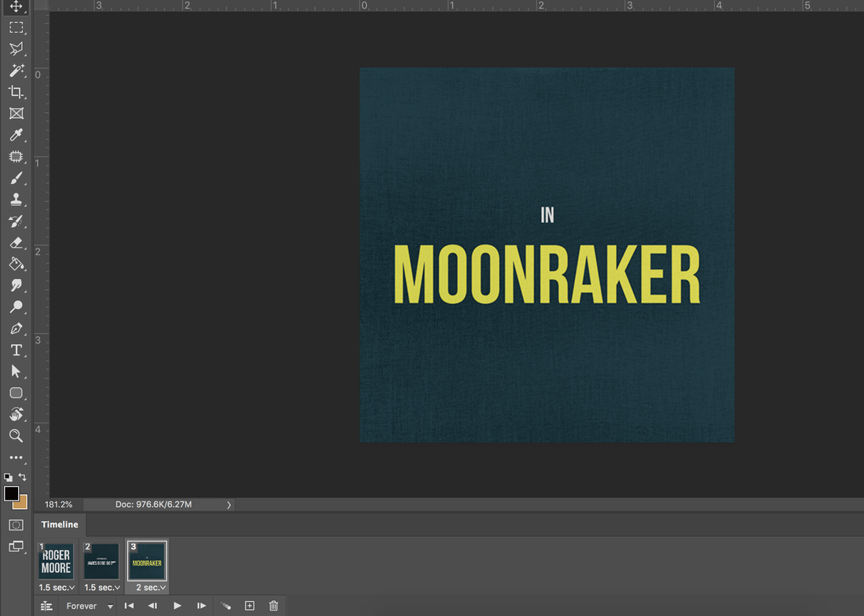Delete the selected frame

pos(273,606)
